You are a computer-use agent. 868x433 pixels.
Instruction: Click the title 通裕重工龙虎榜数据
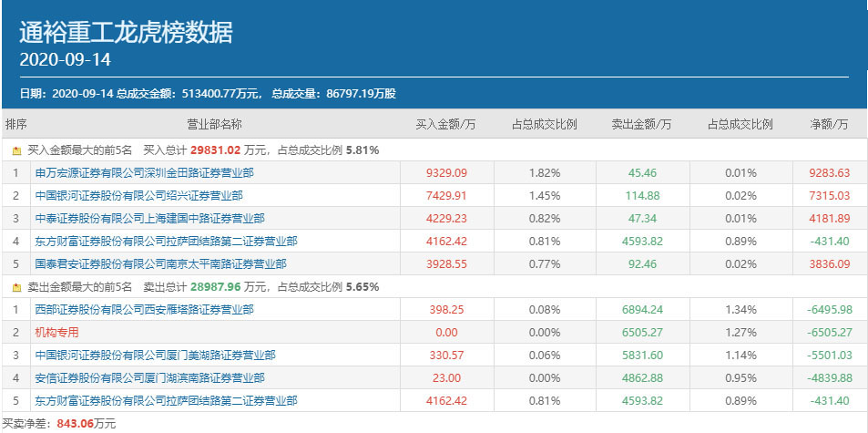(127, 33)
